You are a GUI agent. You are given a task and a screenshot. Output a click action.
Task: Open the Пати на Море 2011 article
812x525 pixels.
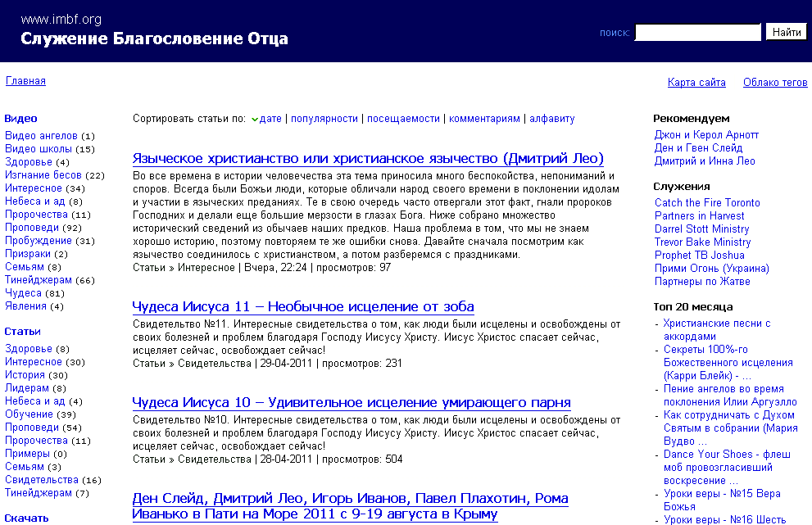click(x=350, y=506)
